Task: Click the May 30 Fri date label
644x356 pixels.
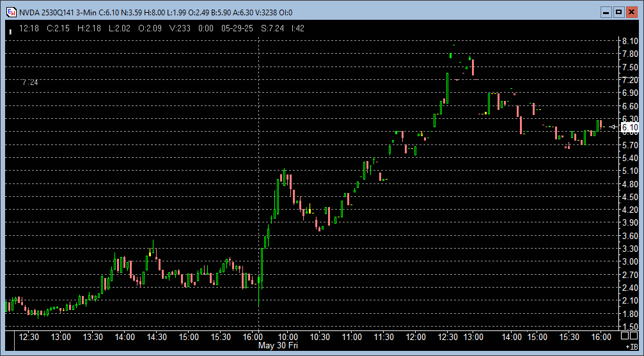Action: click(x=278, y=346)
